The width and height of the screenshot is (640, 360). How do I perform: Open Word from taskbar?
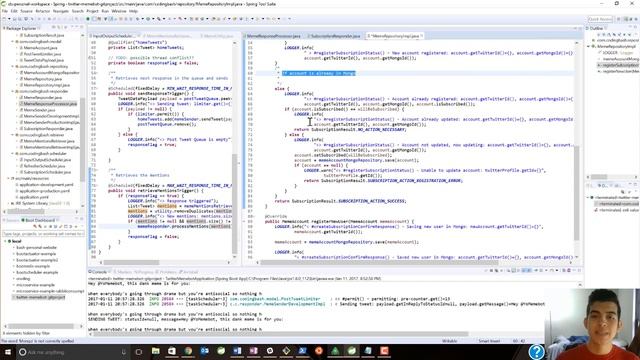(237, 351)
